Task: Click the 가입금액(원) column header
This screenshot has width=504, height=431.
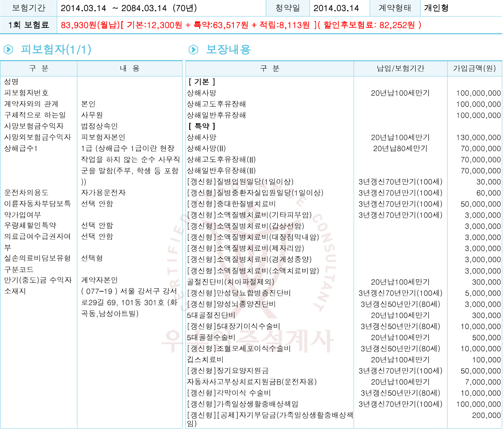Action: pyautogui.click(x=474, y=68)
